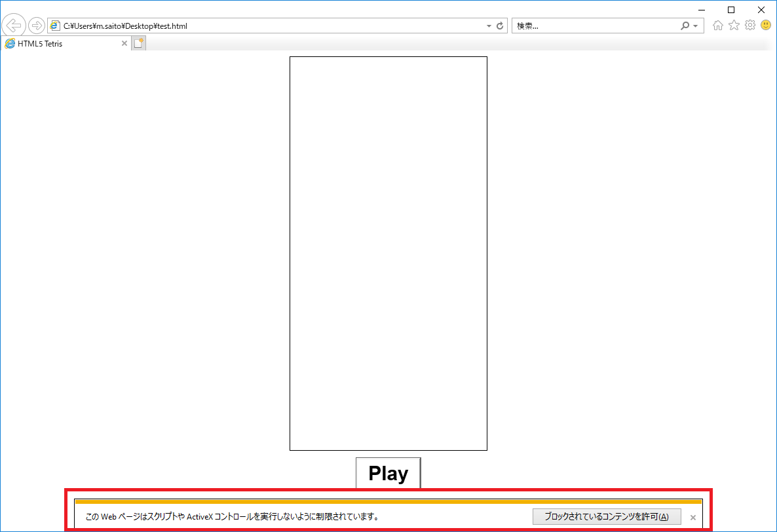The image size is (777, 532).
Task: Open a new tab
Action: pos(138,44)
